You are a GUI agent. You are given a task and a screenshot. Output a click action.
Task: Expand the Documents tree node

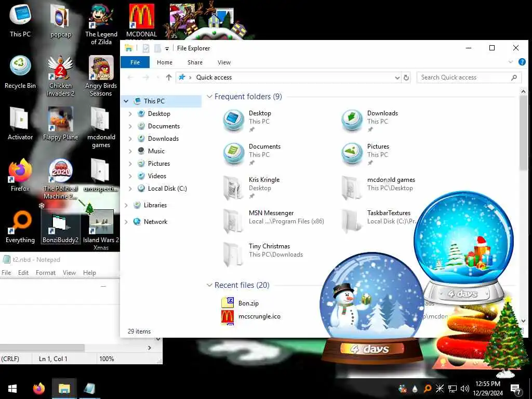point(130,126)
